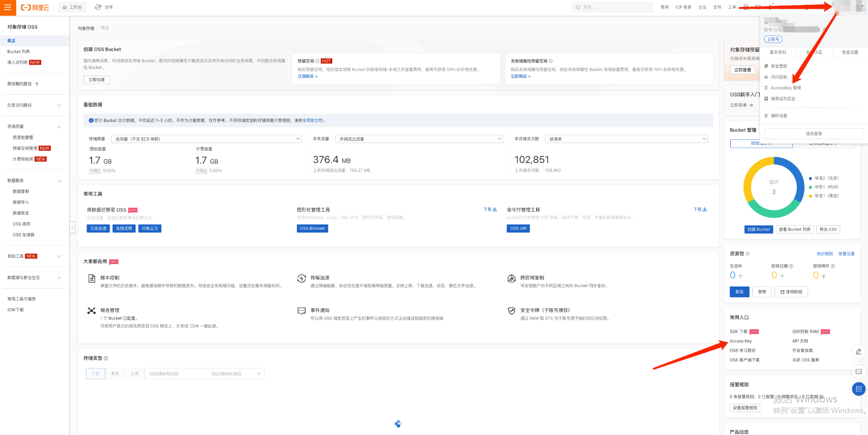Click info icon beside 预留空间 title
This screenshot has width=868, height=435.
tap(317, 61)
